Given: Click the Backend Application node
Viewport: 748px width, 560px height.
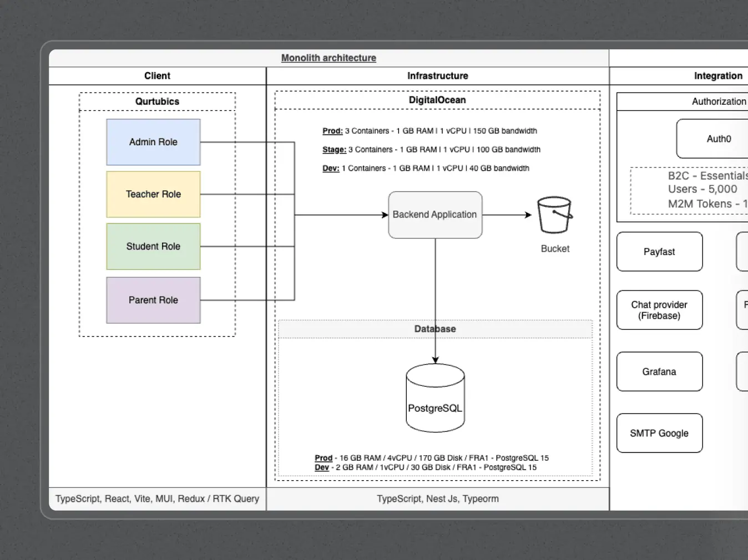Looking at the screenshot, I should pos(434,215).
